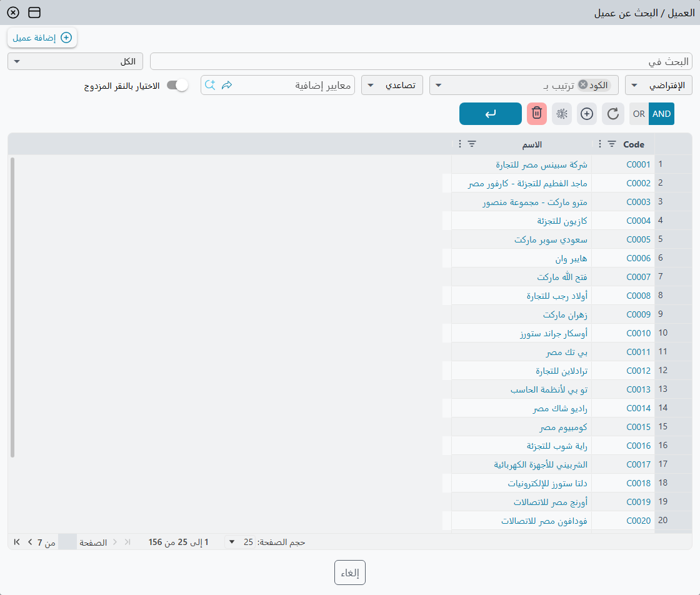Select فودافون مصر للاتصالات customer
Screen dimensions: 700x595
coord(544,521)
